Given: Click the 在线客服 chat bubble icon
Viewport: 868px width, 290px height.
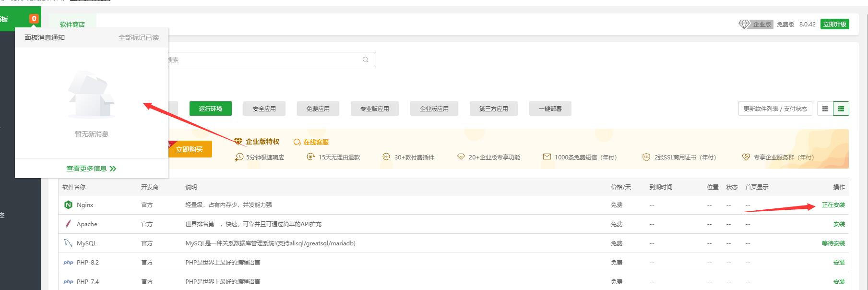Looking at the screenshot, I should (297, 142).
